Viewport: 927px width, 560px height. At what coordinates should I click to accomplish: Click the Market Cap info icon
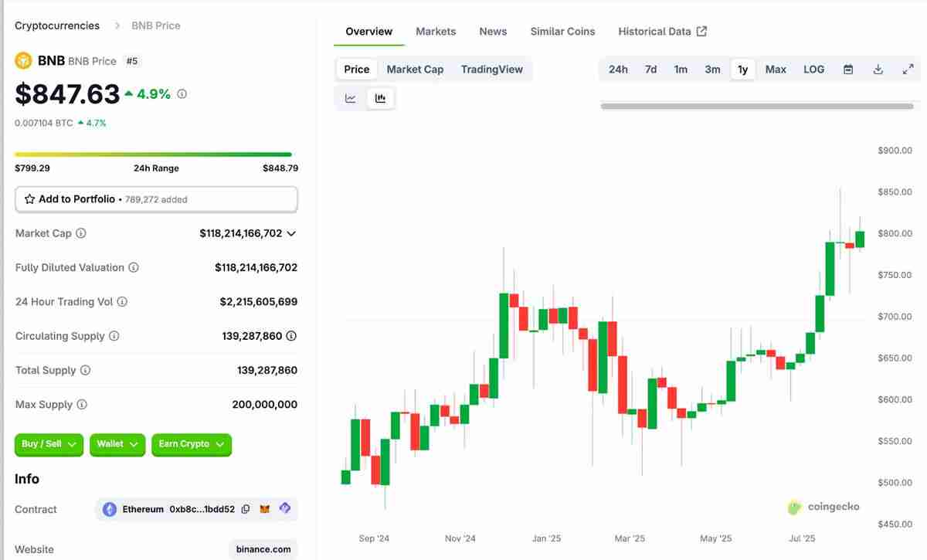(81, 233)
